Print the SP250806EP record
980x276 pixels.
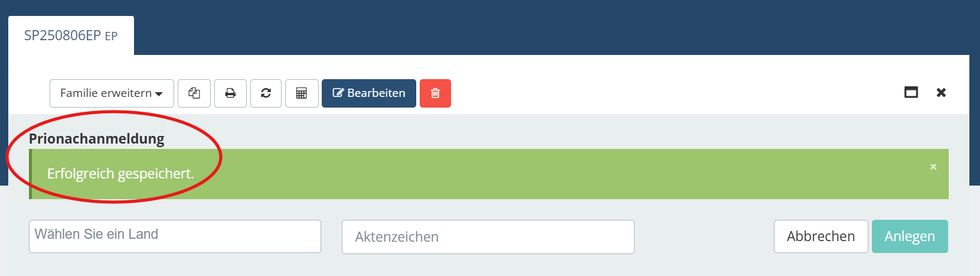coord(230,93)
